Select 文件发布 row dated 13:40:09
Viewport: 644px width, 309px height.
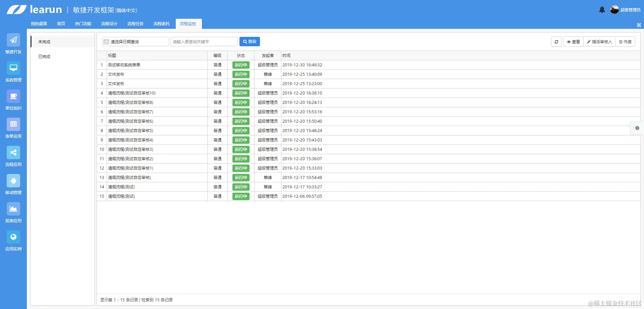pyautogui.click(x=369, y=74)
